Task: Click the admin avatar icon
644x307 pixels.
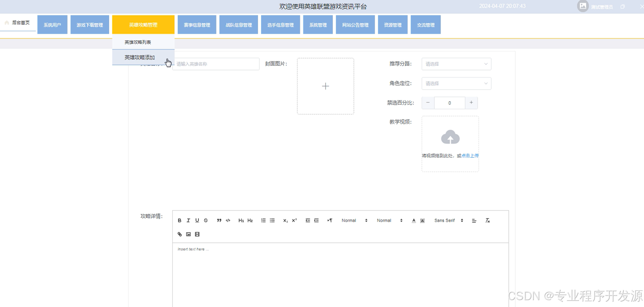Action: click(x=583, y=6)
